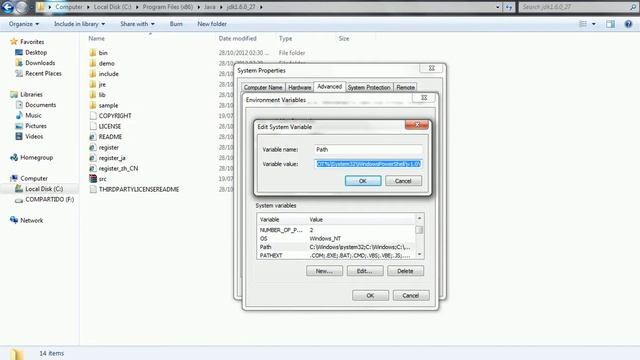
Task: Click the search magnifier icon
Action: (633, 7)
